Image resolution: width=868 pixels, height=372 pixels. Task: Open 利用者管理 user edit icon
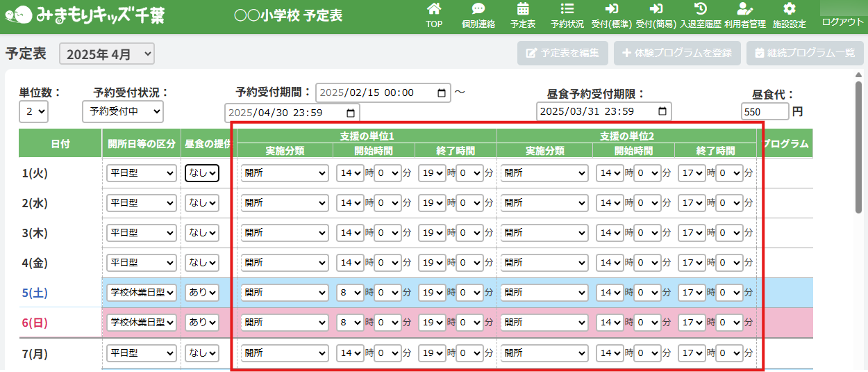point(744,10)
